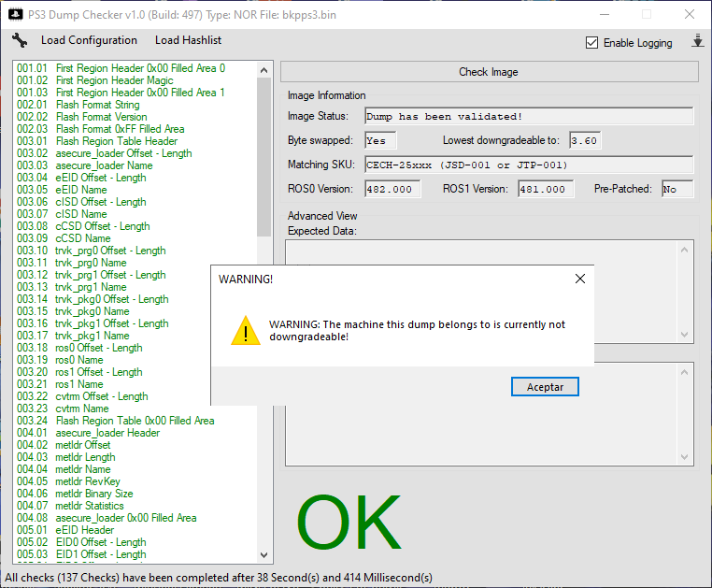This screenshot has width=712, height=588.
Task: Click the Expected Data box scroll-up arrow
Action: (x=685, y=250)
